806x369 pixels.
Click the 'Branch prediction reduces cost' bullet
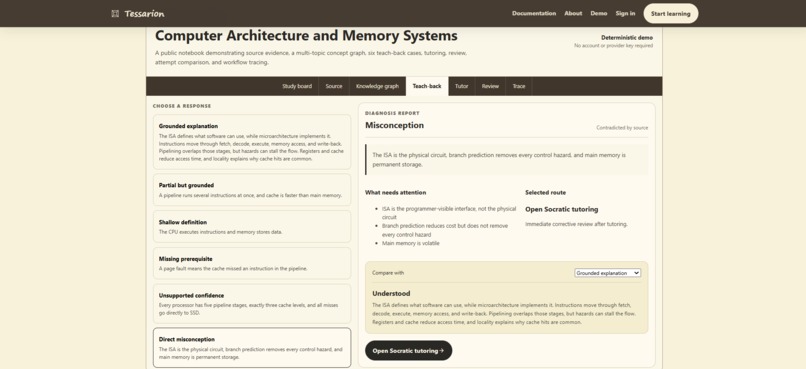pyautogui.click(x=445, y=230)
